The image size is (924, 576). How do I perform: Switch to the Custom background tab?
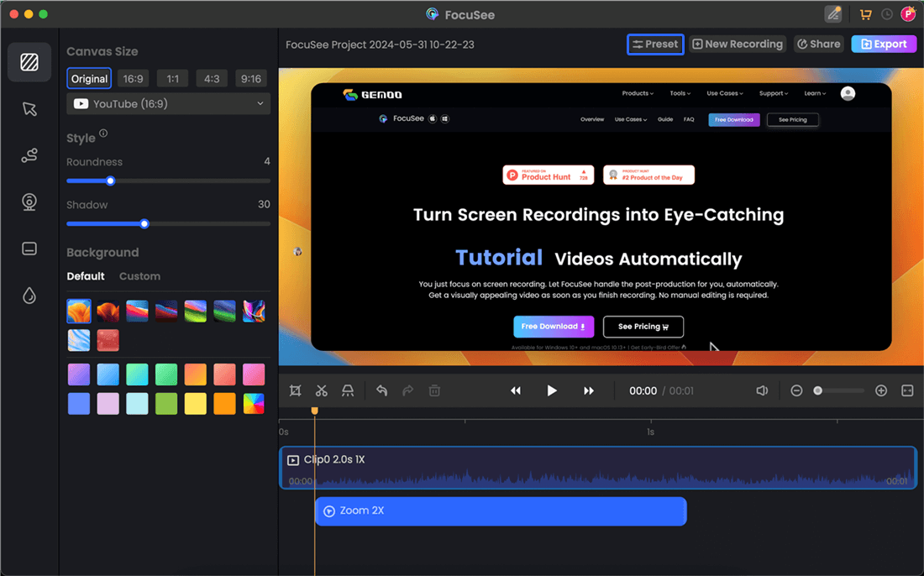click(139, 276)
